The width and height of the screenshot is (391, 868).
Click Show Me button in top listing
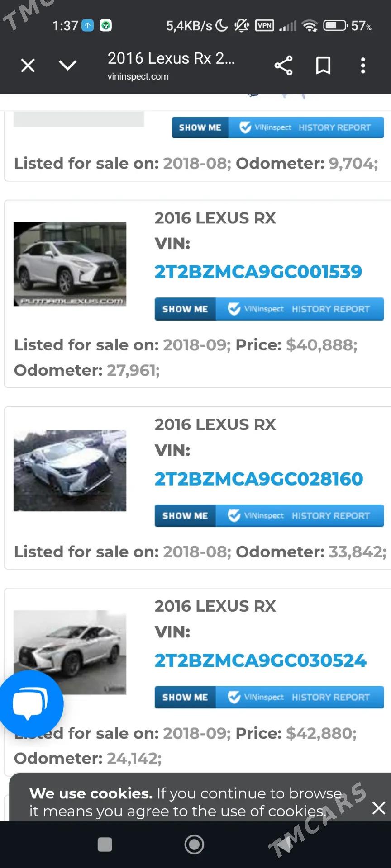click(277, 127)
